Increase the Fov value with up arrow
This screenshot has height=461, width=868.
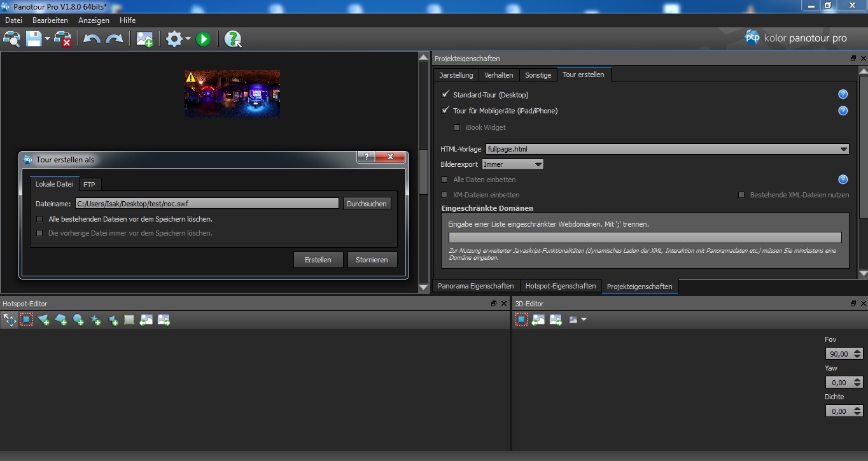857,351
